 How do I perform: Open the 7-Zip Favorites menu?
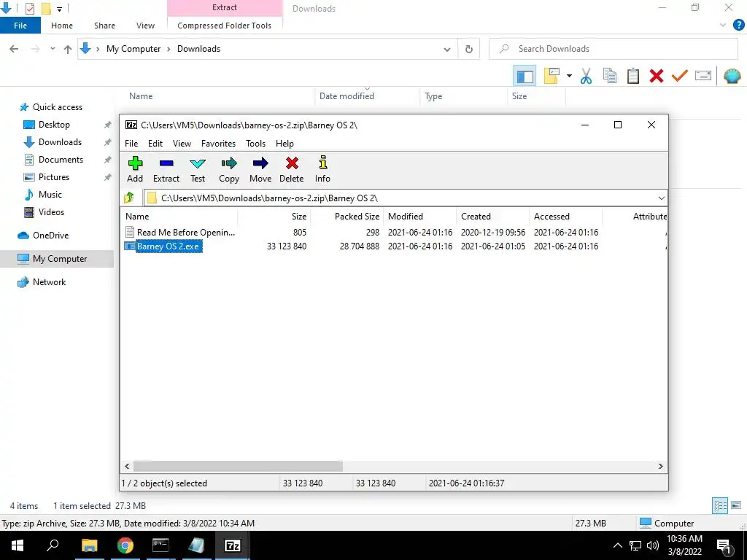click(x=218, y=144)
